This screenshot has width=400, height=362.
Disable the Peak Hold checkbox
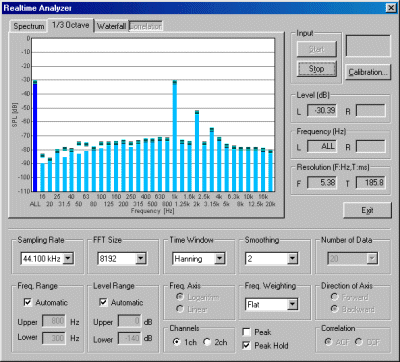[x=246, y=345]
